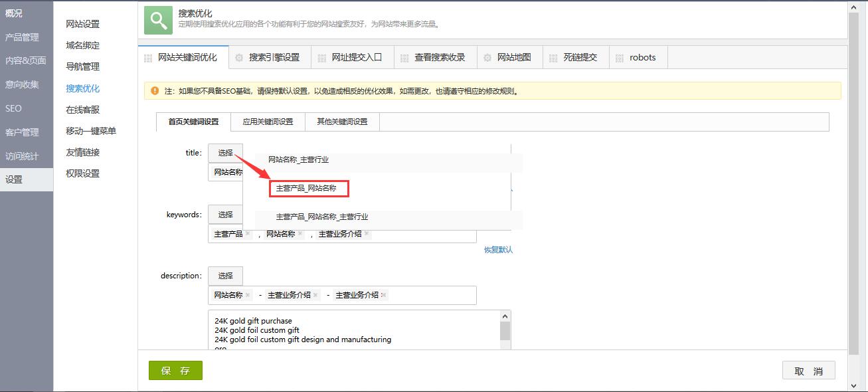This screenshot has width=868, height=392.
Task: Open the title 选择 dropdown
Action: click(225, 153)
